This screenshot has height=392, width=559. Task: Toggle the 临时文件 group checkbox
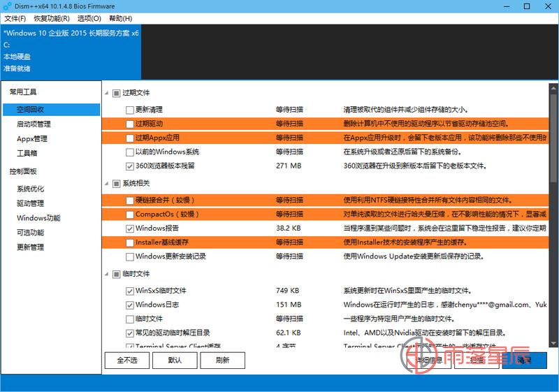(x=116, y=275)
